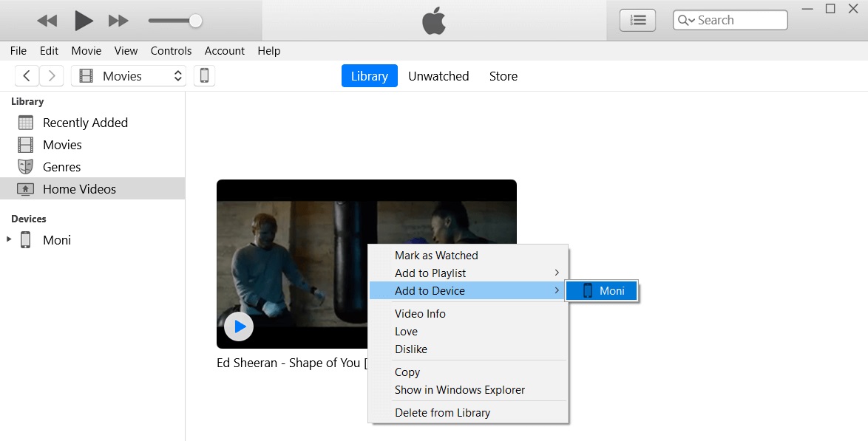Image resolution: width=868 pixels, height=441 pixels.
Task: Choose Mark as Watched menu entry
Action: [x=436, y=256]
